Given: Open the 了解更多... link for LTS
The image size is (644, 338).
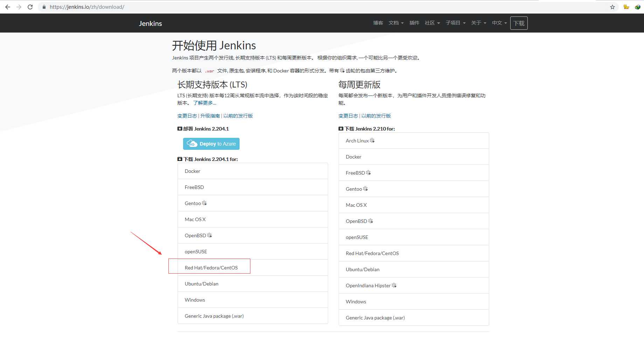Looking at the screenshot, I should [205, 103].
